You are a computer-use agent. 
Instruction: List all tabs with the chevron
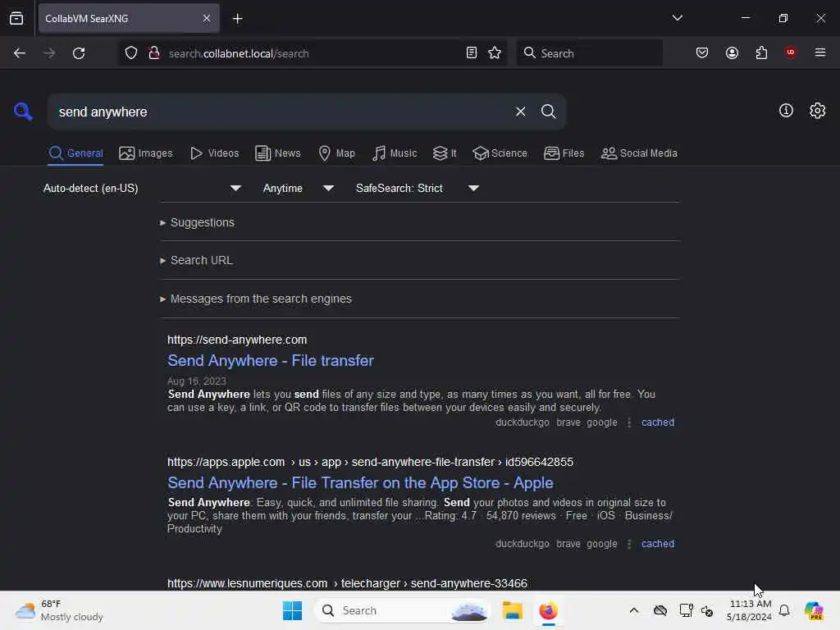[677, 18]
